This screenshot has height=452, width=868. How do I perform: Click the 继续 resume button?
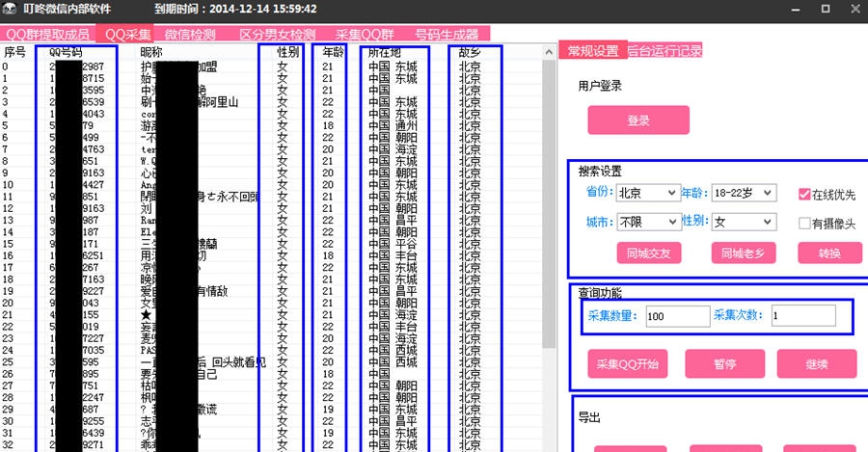click(x=817, y=364)
